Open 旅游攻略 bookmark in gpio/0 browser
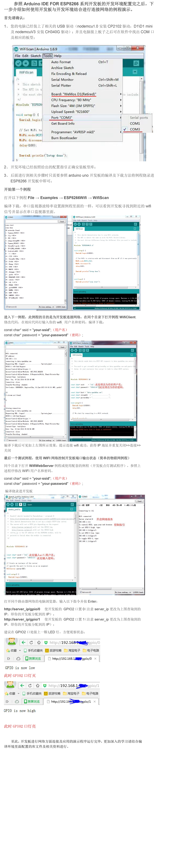 (54, 650)
